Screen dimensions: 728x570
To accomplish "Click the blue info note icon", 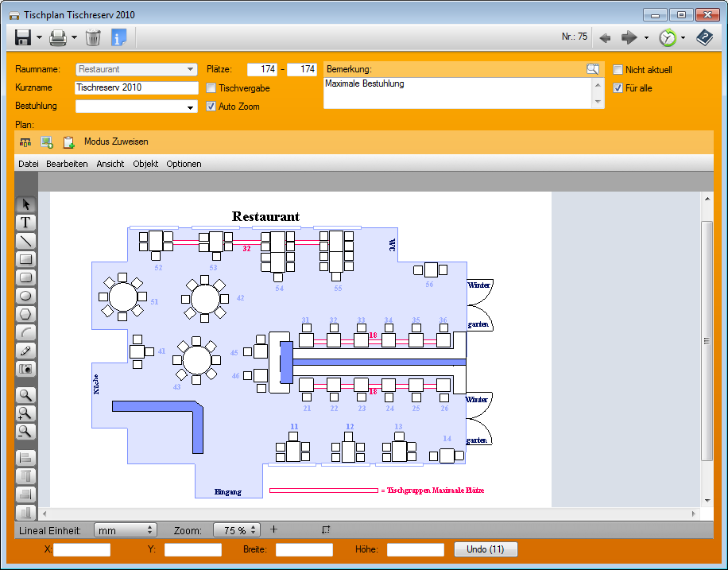I will [119, 37].
